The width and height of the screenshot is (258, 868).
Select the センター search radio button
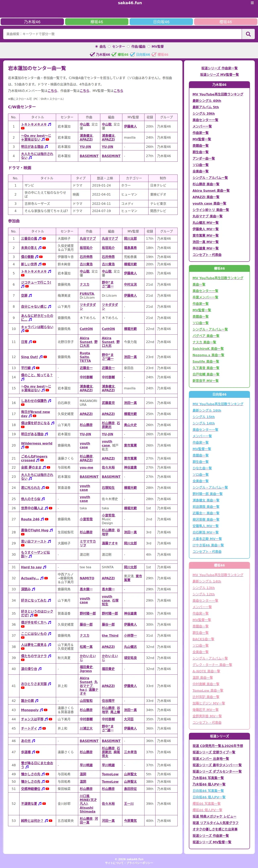pos(109,47)
